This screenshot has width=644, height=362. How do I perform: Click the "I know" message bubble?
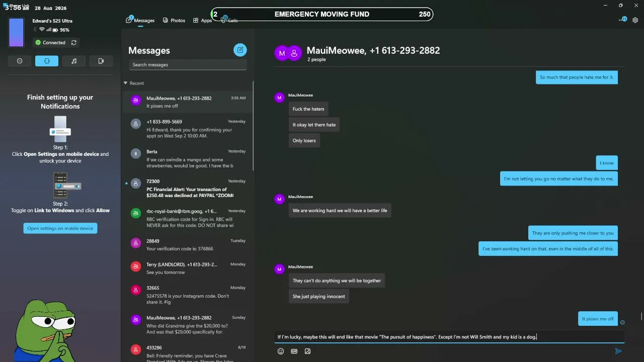(607, 163)
